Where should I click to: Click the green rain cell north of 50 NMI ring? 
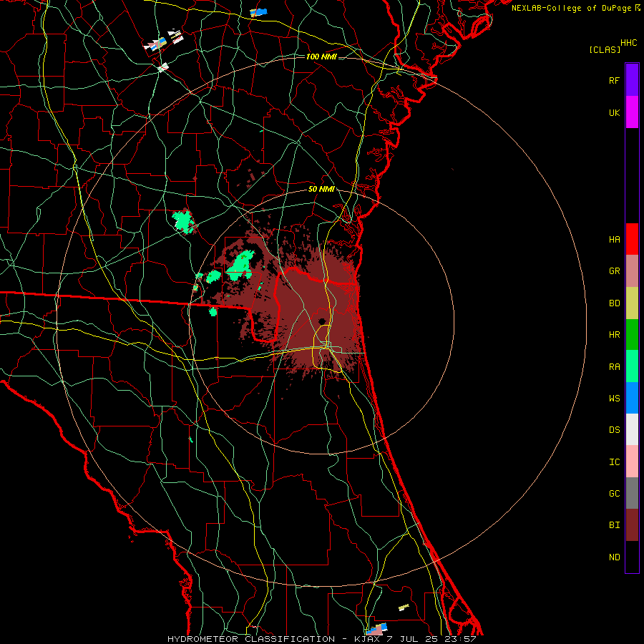(x=184, y=222)
